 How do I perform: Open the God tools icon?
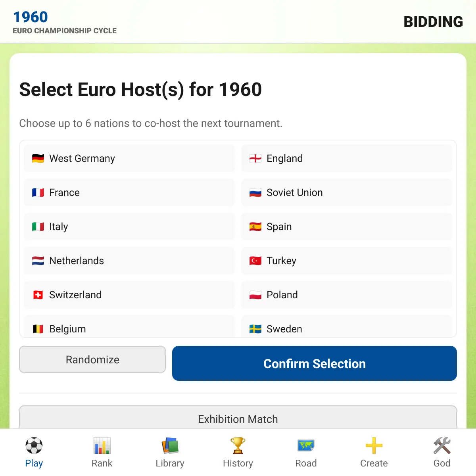click(442, 446)
